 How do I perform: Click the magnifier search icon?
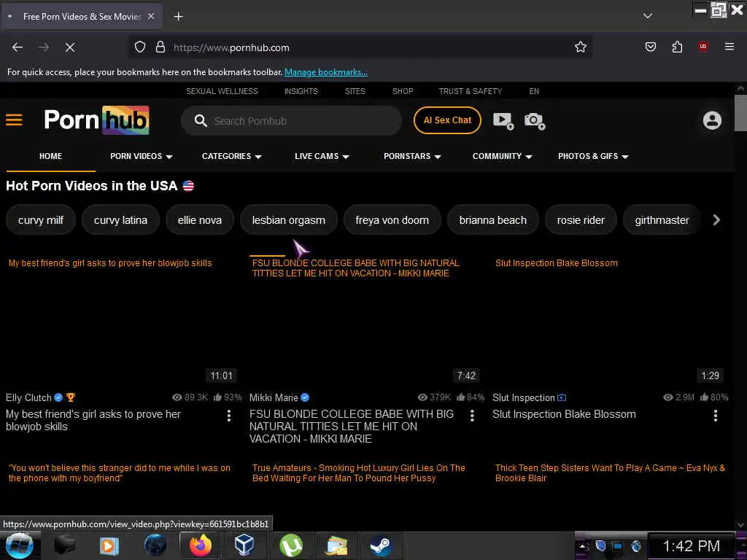pos(201,120)
